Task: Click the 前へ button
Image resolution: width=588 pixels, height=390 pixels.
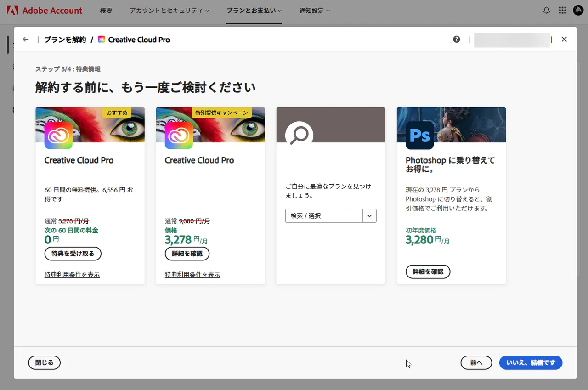Action: click(476, 362)
